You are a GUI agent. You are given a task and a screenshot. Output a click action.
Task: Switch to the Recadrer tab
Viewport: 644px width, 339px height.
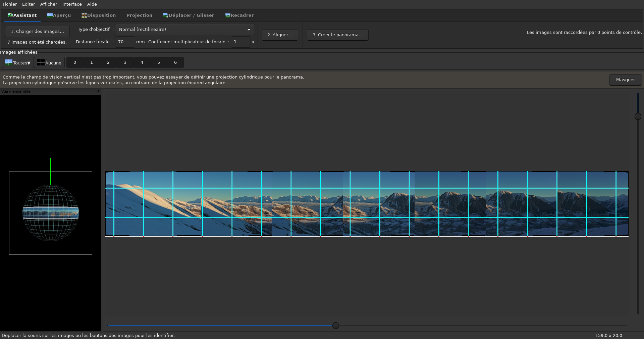tap(239, 15)
